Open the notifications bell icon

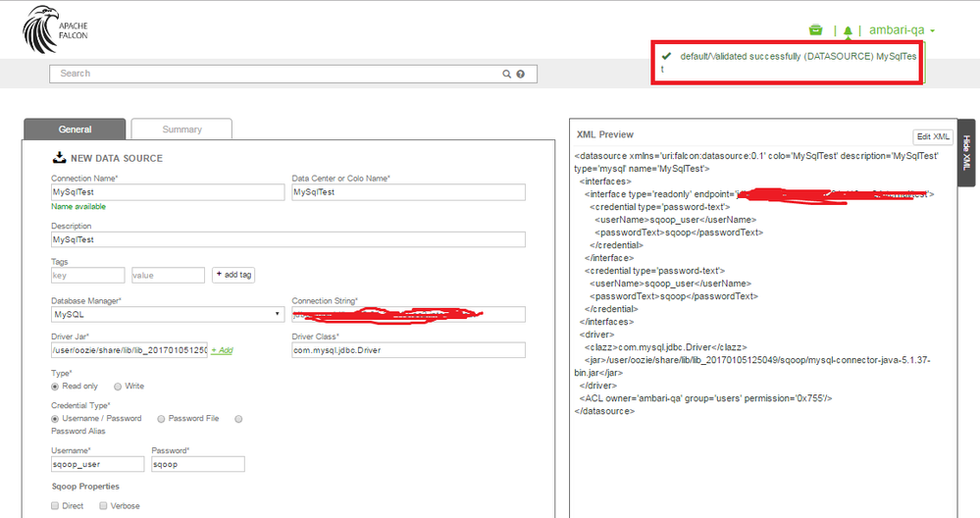pos(848,30)
